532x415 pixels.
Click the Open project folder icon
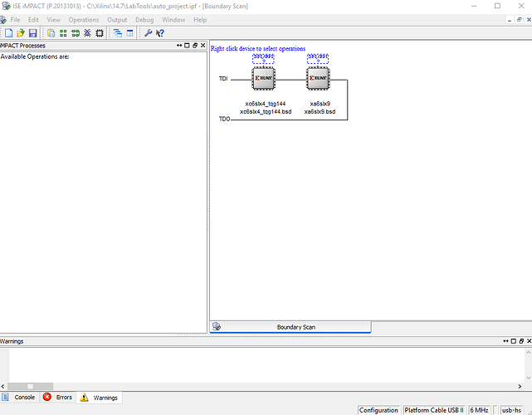click(x=21, y=33)
